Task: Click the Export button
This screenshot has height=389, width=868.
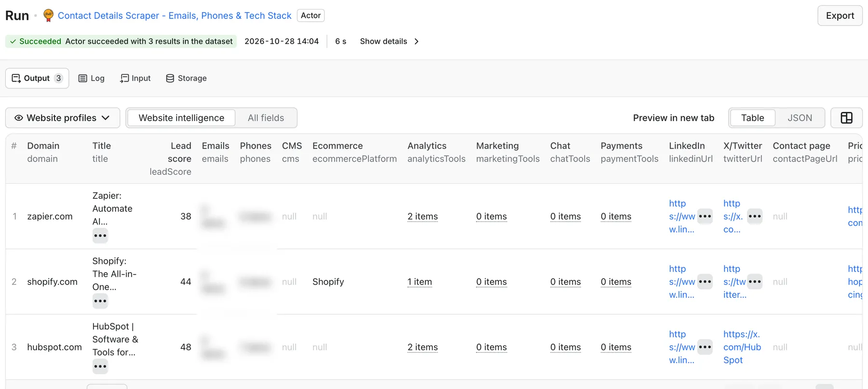Action: (840, 15)
